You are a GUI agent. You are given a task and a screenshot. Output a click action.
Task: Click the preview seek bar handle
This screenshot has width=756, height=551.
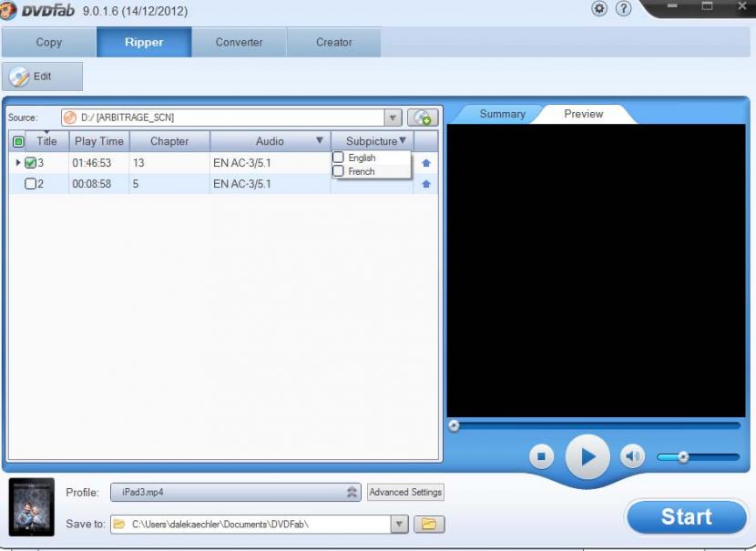coord(454,425)
